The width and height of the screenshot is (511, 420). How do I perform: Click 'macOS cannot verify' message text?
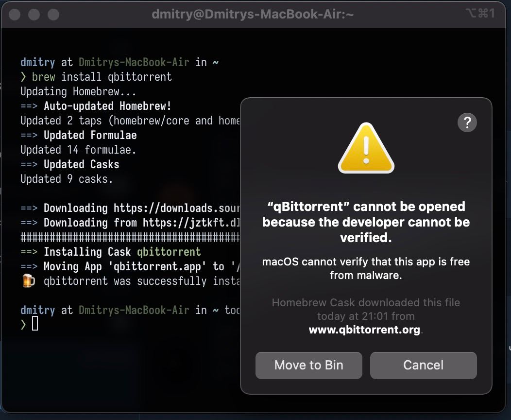[x=366, y=268]
